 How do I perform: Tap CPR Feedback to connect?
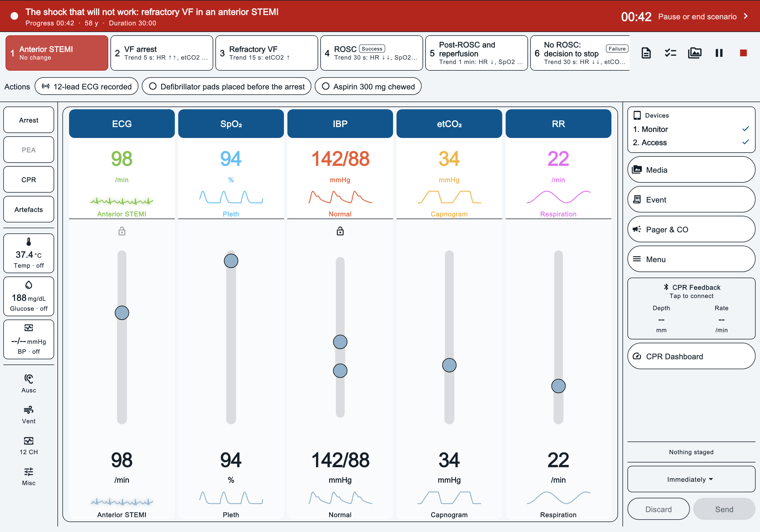point(691,308)
